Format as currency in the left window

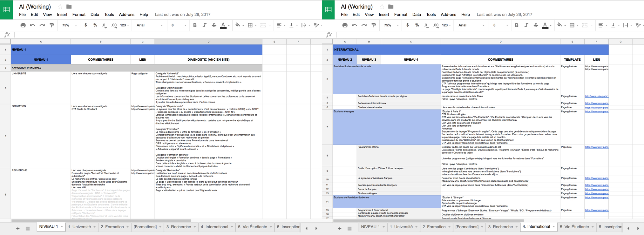[85, 25]
